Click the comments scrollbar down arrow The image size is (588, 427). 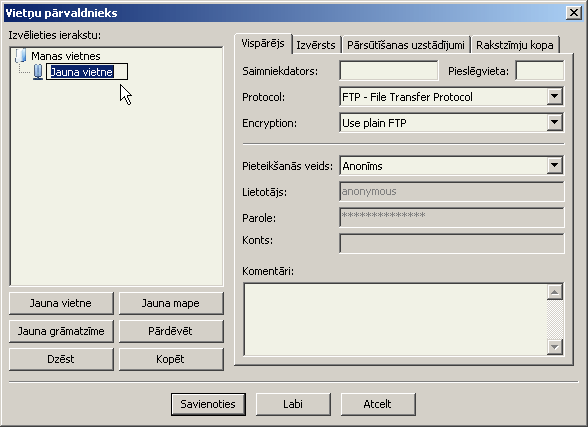point(555,346)
